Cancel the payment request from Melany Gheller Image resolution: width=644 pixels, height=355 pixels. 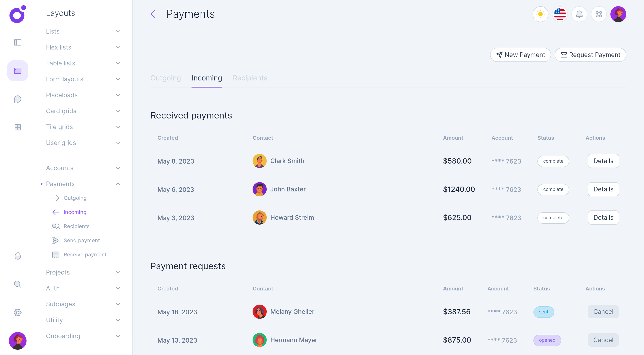603,311
